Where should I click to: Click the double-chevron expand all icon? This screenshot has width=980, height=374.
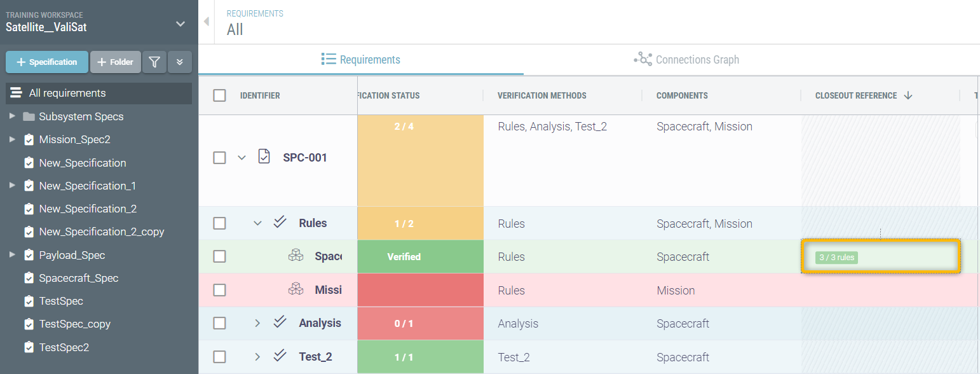[x=180, y=62]
